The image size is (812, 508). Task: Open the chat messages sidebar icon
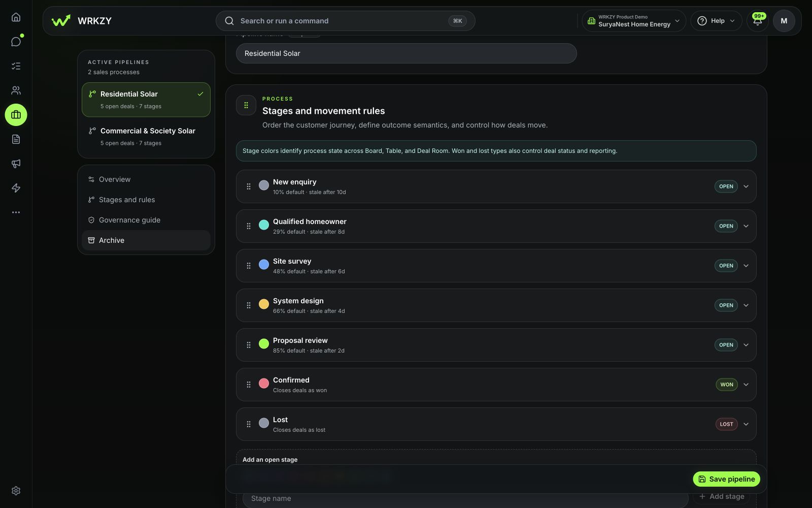point(16,42)
